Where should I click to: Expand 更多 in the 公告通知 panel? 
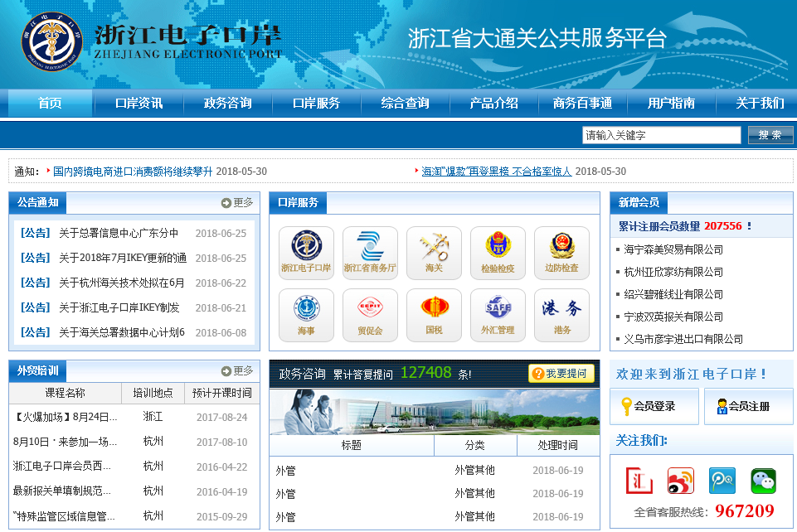237,203
